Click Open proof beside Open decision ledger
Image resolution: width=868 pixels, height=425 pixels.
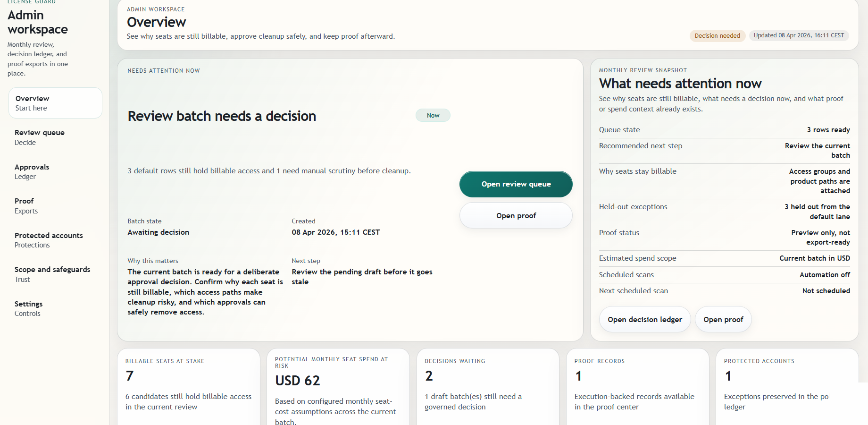723,320
